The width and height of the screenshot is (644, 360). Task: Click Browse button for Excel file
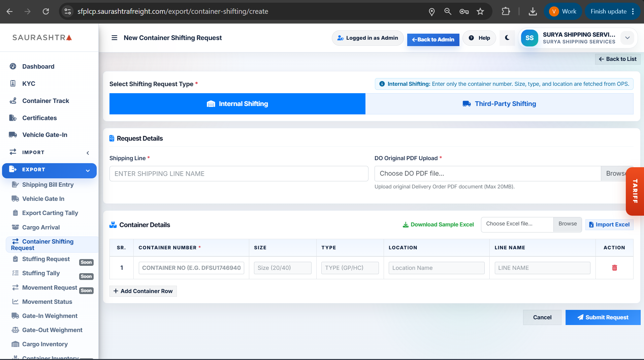tap(568, 224)
